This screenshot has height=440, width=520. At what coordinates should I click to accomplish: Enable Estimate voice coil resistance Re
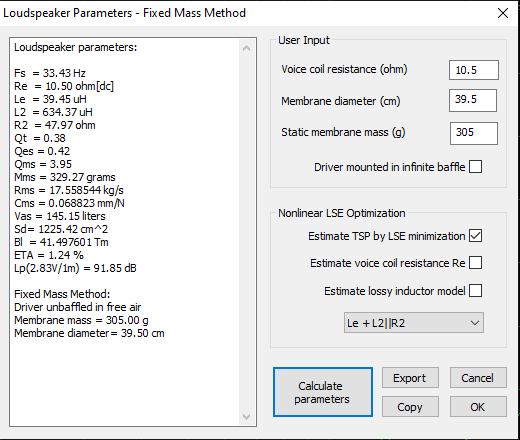coord(475,263)
